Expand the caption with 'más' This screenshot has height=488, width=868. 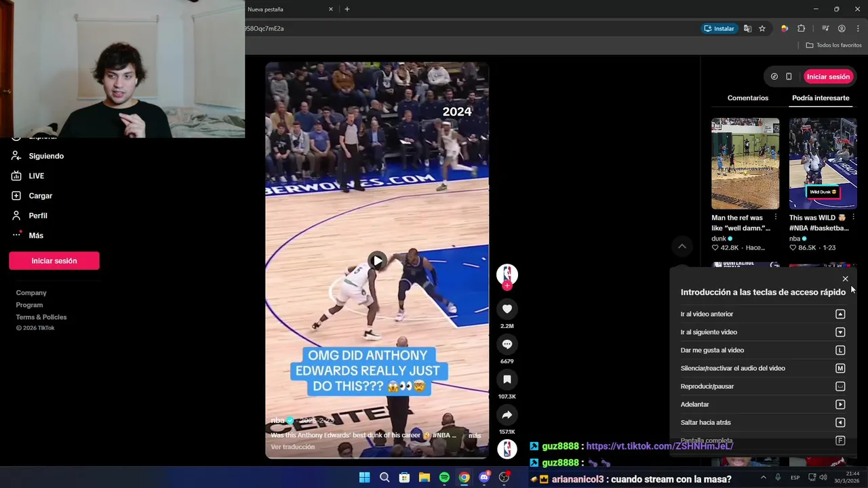[475, 435]
